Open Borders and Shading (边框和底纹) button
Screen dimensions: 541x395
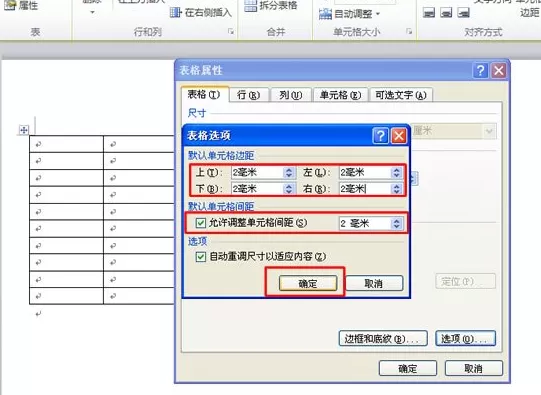coord(383,338)
